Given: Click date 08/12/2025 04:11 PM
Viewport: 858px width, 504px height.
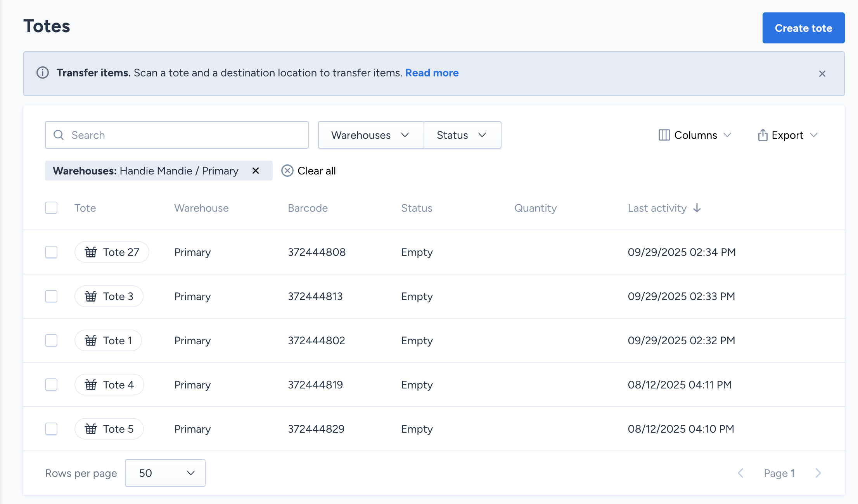Looking at the screenshot, I should (680, 385).
